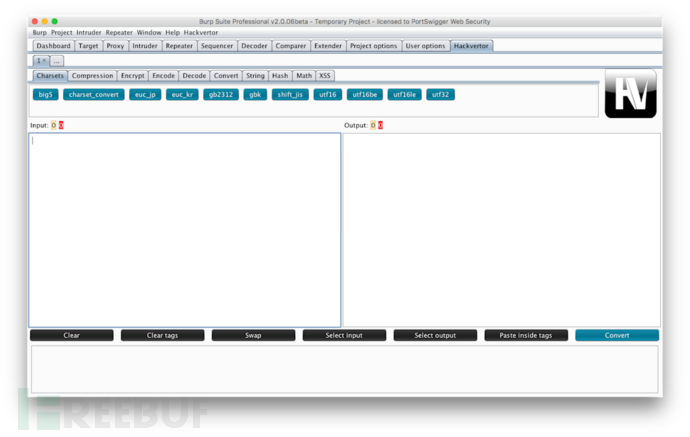Switch to the Proxy tab

[115, 46]
